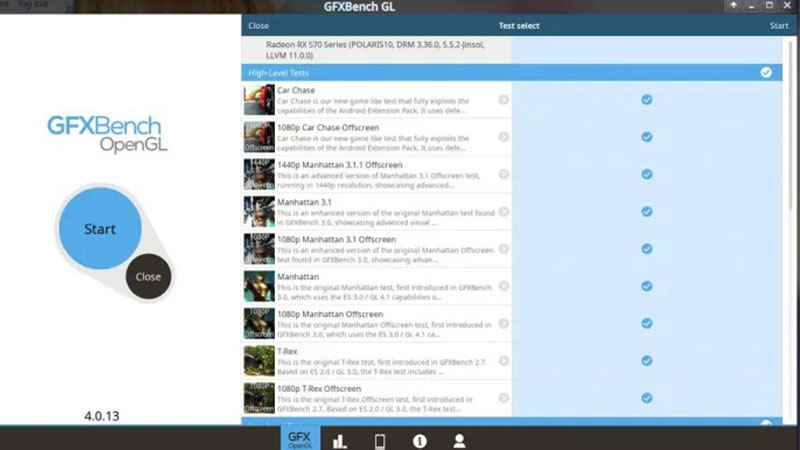
Task: Click the Car Chase test title
Action: point(296,90)
